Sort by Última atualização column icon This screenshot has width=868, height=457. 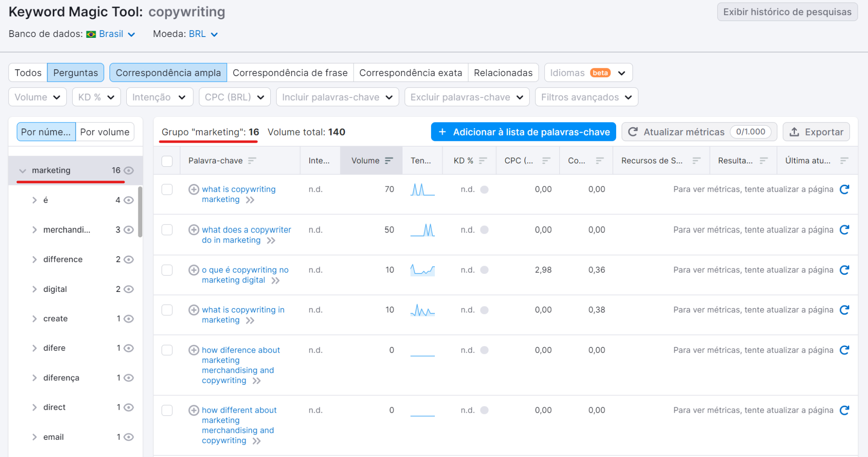coord(844,160)
